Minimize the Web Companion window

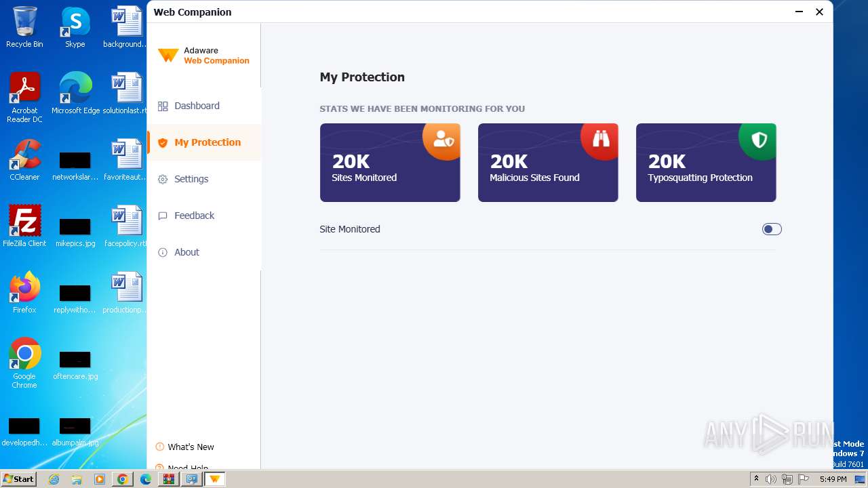[x=800, y=12]
